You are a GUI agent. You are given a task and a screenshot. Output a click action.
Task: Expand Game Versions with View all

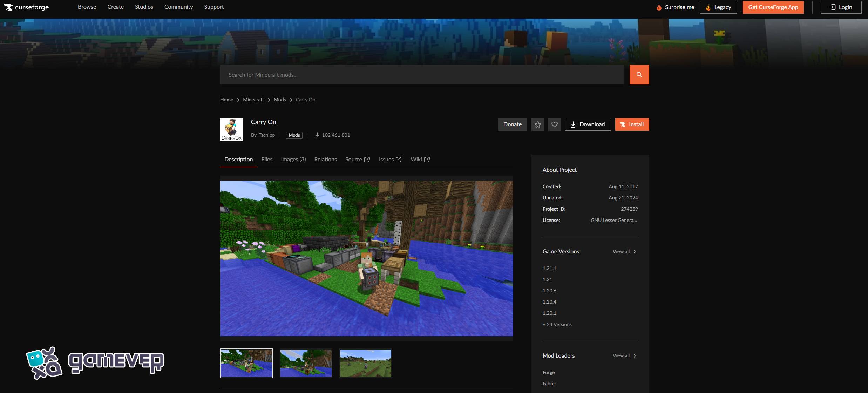point(624,251)
